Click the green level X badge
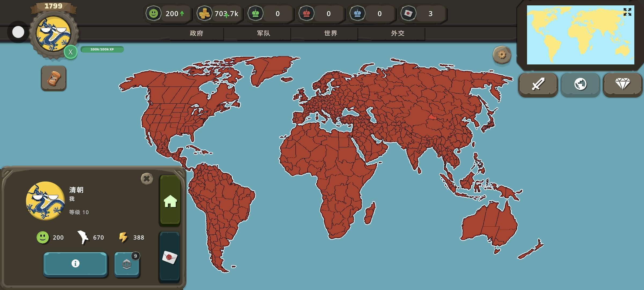Image resolution: width=644 pixels, height=290 pixels. [71, 52]
